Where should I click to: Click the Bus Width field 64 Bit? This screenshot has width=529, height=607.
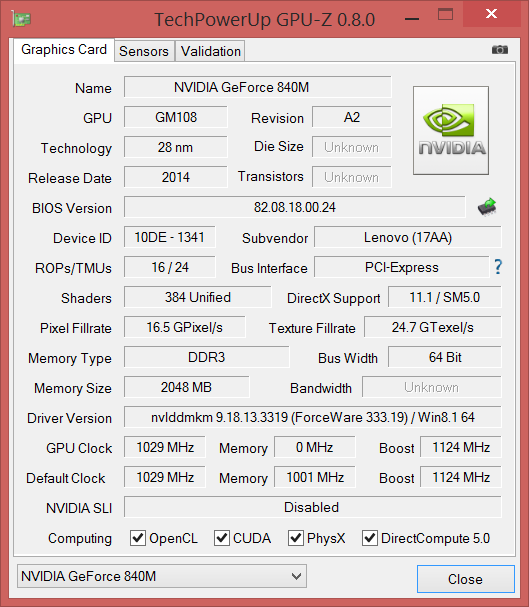(445, 357)
